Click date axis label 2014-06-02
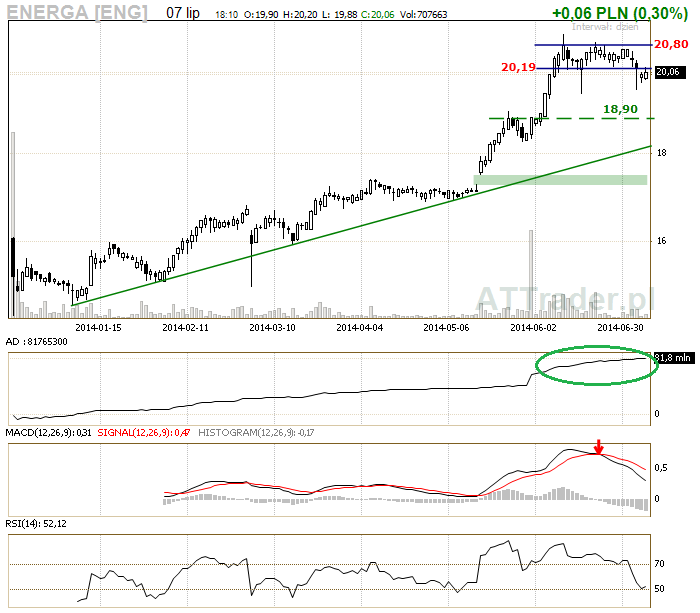This screenshot has height=613, width=700. click(533, 328)
